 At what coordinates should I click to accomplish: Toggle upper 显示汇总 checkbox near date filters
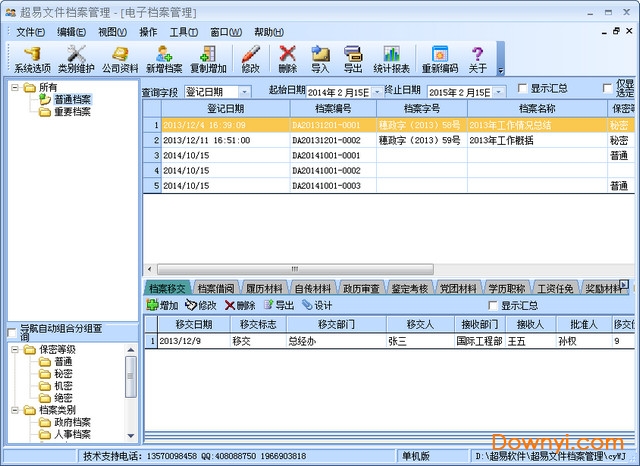point(522,88)
